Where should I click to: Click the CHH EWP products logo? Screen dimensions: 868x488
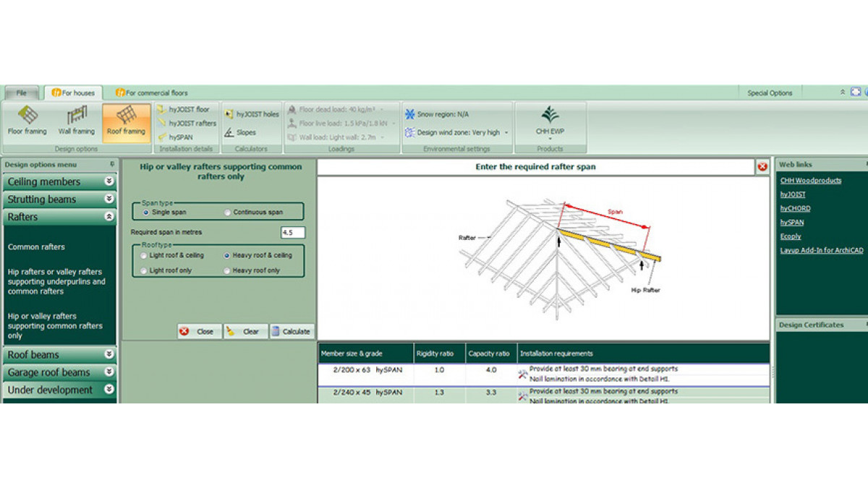550,121
